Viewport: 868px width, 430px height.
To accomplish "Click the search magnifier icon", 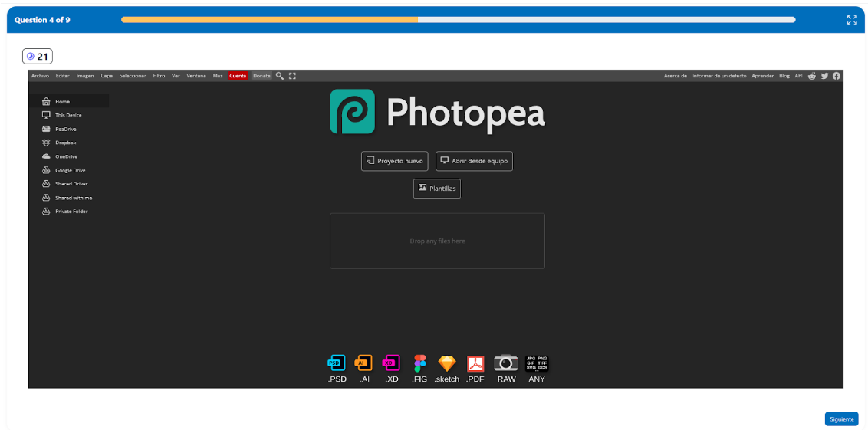I will tap(280, 76).
